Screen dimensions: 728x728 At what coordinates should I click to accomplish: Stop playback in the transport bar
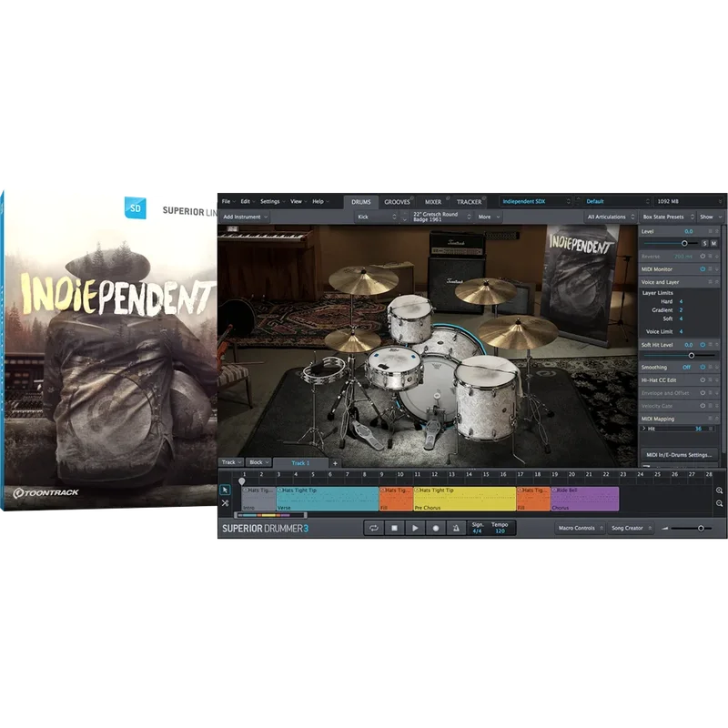point(394,528)
